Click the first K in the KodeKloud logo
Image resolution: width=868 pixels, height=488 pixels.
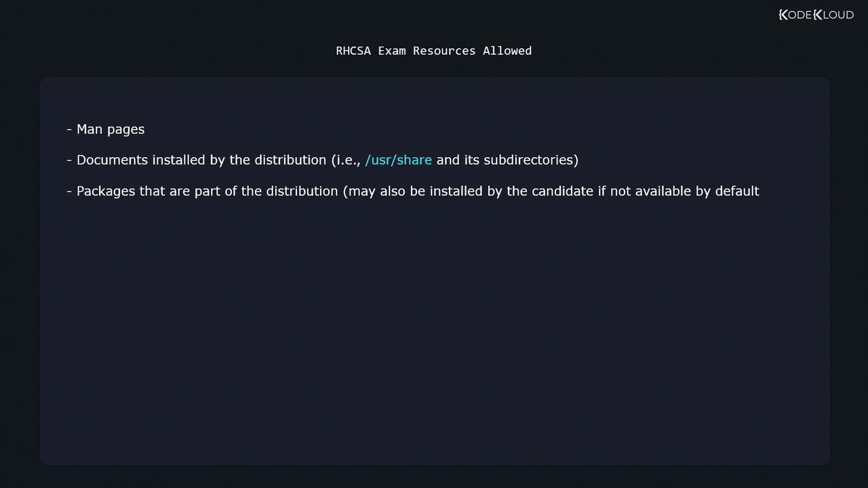tap(783, 15)
